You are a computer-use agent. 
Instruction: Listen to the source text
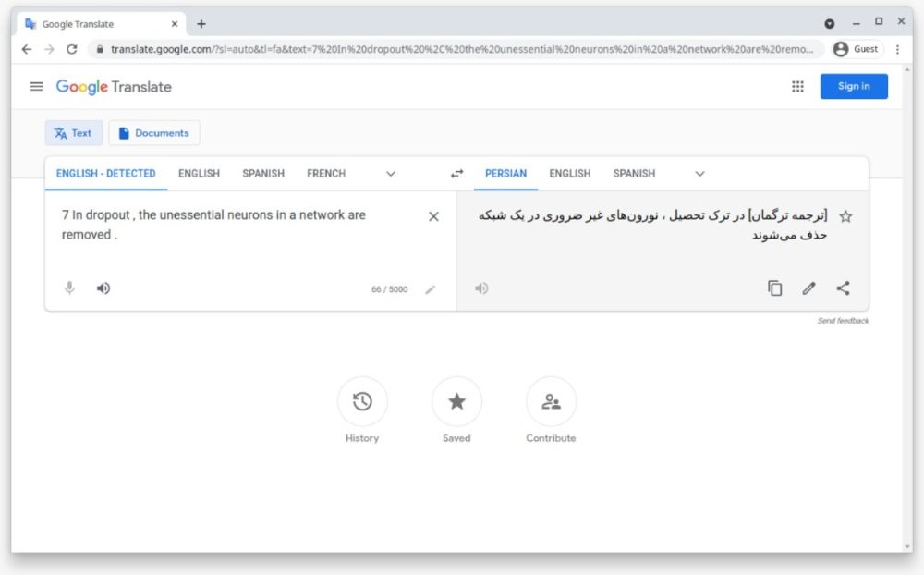[103, 287]
